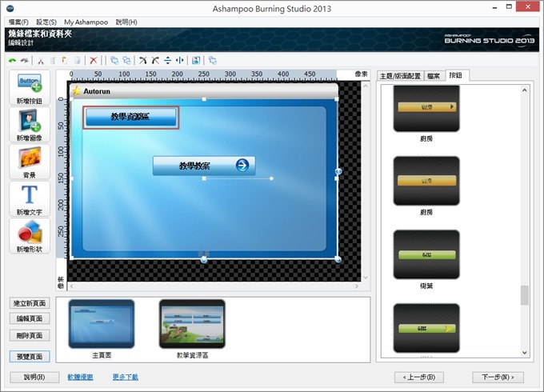Screen dimensions: 544x392
Task: Open the 設定(S) menu
Action: coord(46,22)
